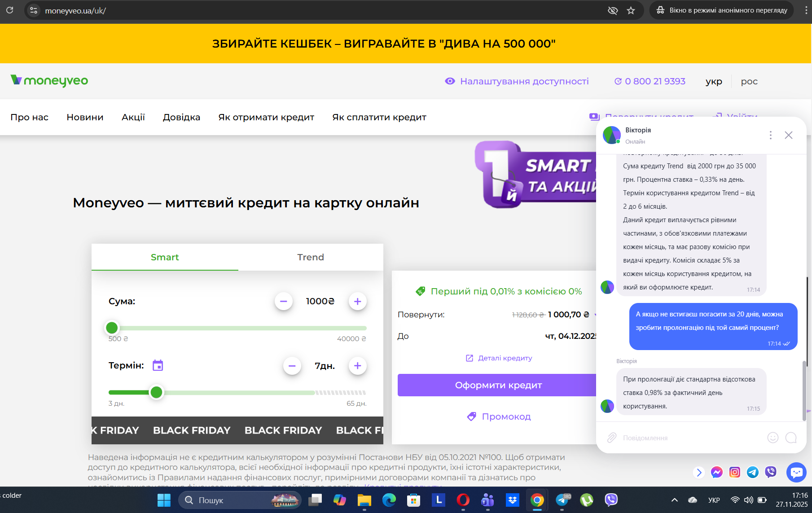Open Telegram from the taskbar
812x513 pixels.
562,500
